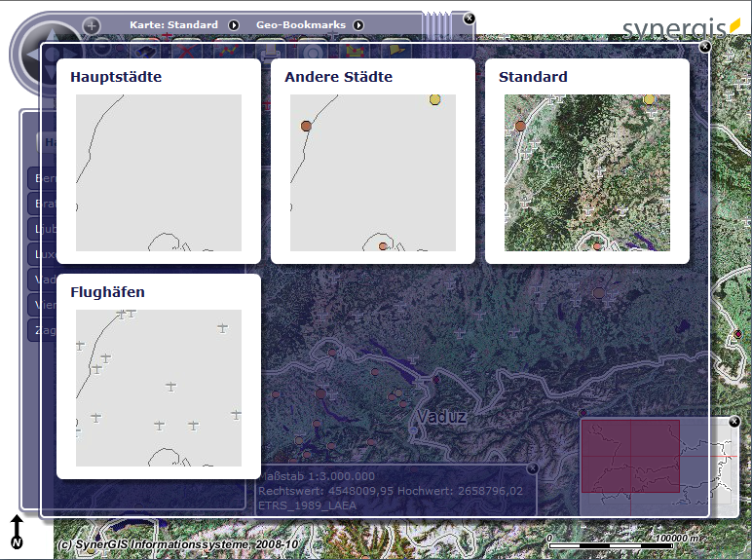Click the Flughäfen card title
Screen dimensions: 752x560
coord(107,292)
